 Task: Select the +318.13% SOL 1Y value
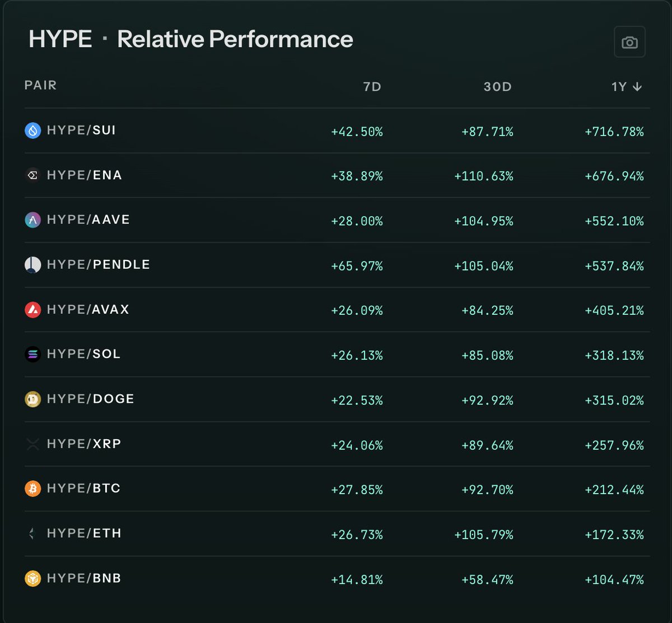pos(614,355)
